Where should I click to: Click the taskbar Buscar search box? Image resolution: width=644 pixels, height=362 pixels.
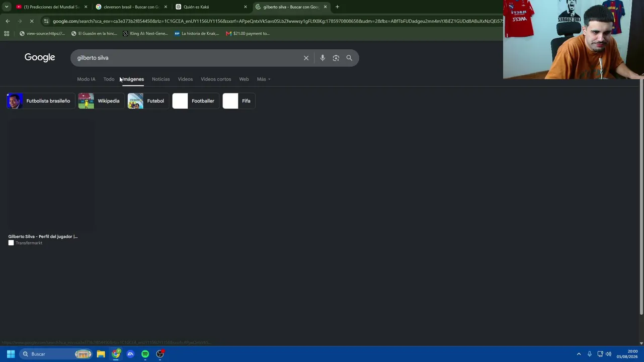[x=56, y=354]
